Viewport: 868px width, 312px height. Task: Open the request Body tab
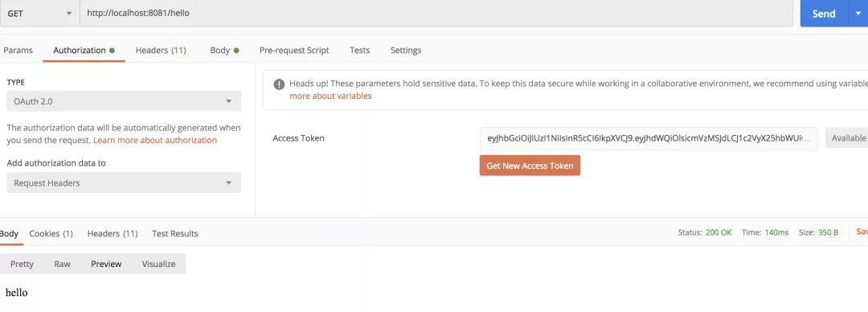(x=224, y=50)
